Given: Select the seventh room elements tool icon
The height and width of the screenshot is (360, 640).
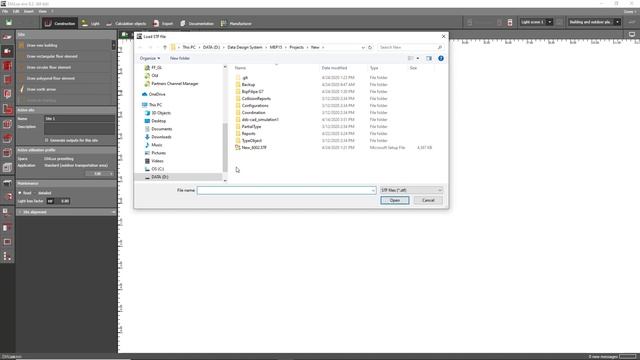Looking at the screenshot, I should (7, 124).
